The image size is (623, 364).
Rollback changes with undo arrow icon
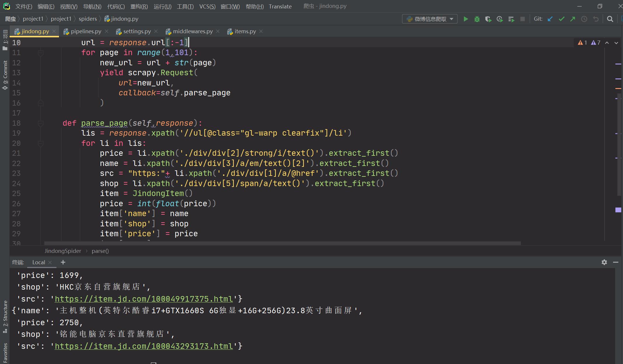click(596, 19)
